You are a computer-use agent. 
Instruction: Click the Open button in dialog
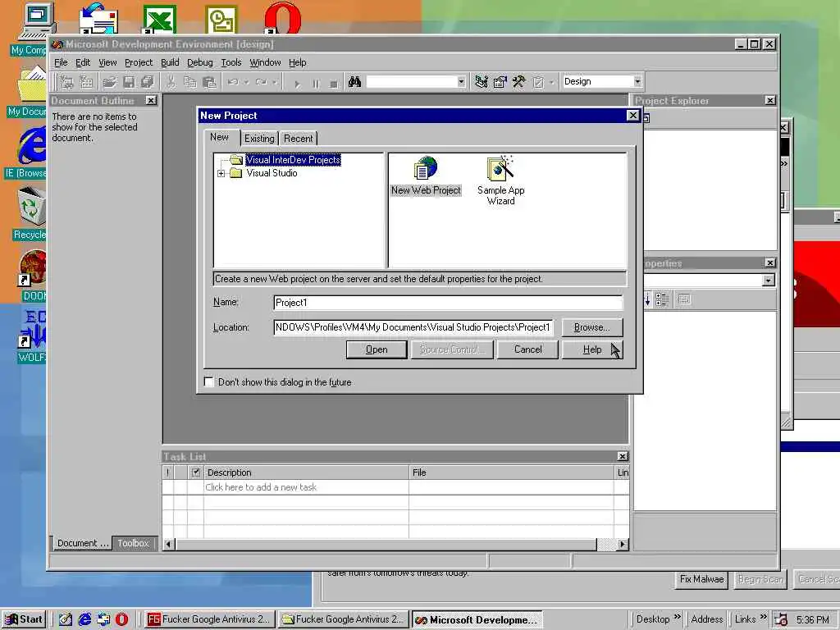coord(376,349)
